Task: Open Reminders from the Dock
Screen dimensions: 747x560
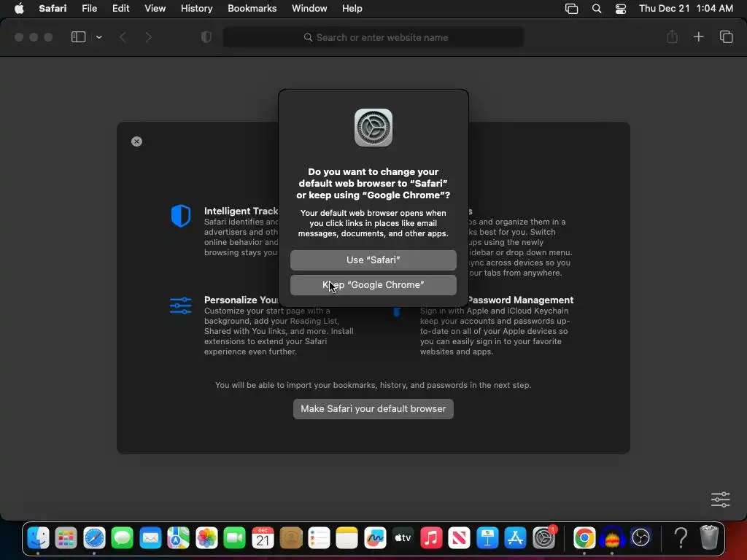Action: [320, 538]
